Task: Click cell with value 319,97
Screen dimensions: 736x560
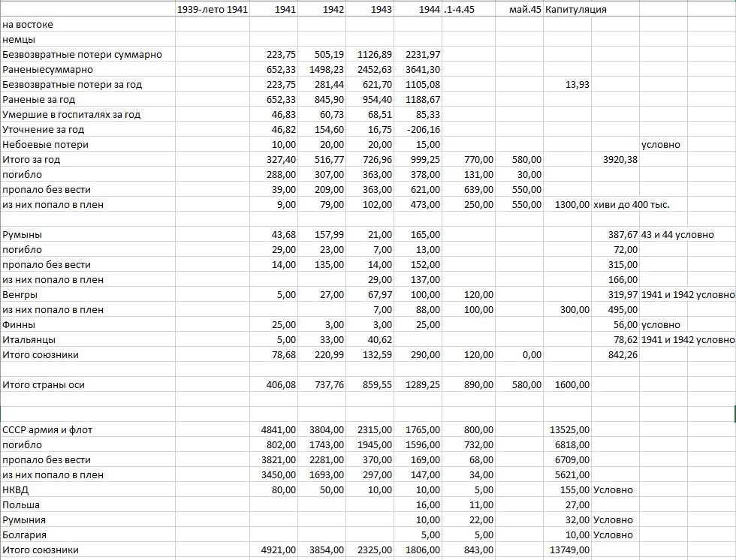Action: pyautogui.click(x=615, y=294)
